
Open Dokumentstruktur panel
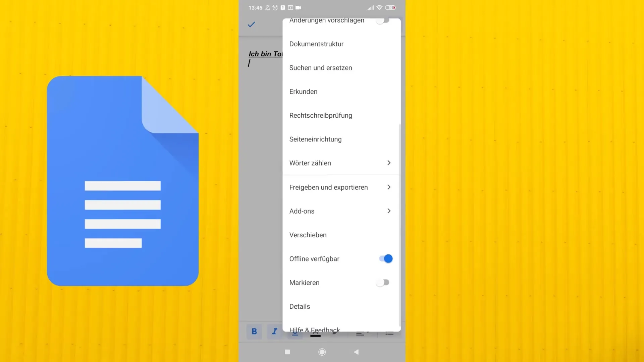point(316,43)
